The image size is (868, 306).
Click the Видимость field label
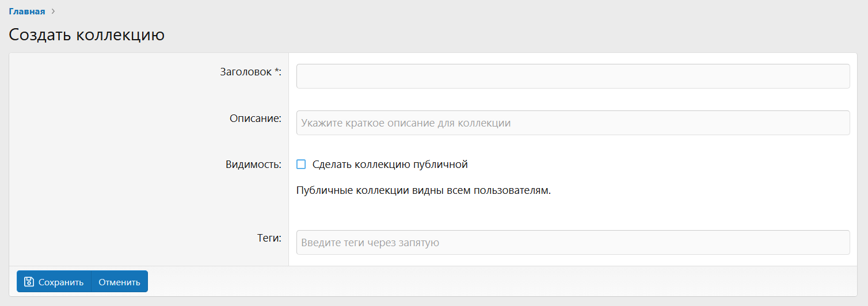253,165
